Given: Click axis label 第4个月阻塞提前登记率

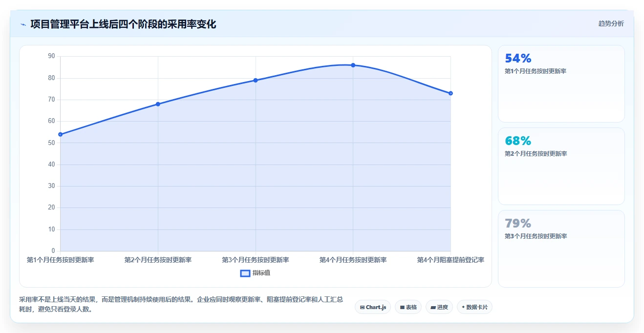Looking at the screenshot, I should click(x=451, y=260).
